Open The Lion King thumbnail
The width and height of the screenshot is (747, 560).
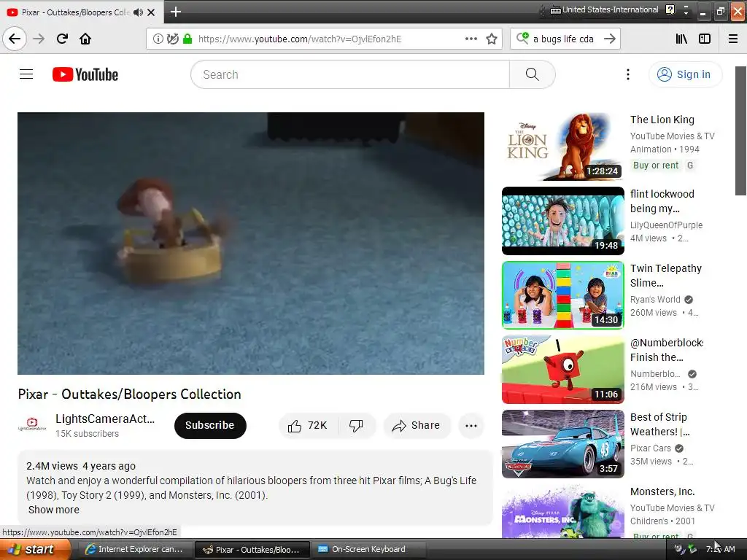coord(562,146)
